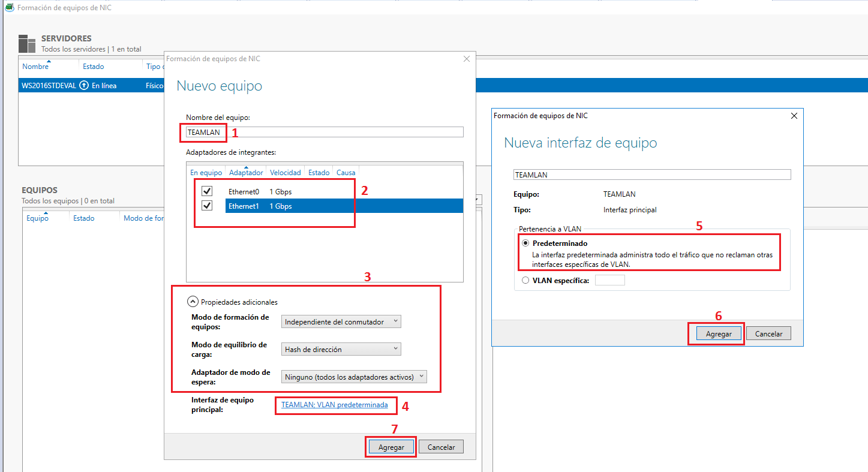868x472 pixels.
Task: Click Agregar in the Nuevo equipo dialog
Action: coord(391,446)
